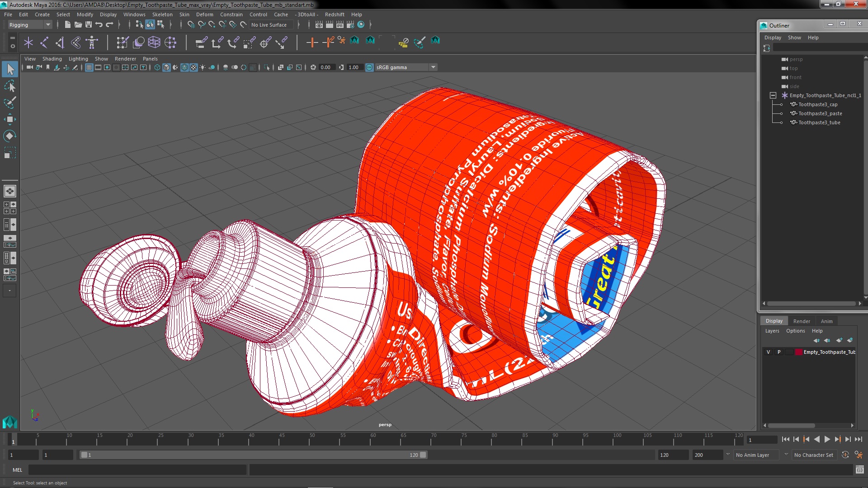Create new layer from selected icon
This screenshot has width=868, height=488.
pos(850,340)
